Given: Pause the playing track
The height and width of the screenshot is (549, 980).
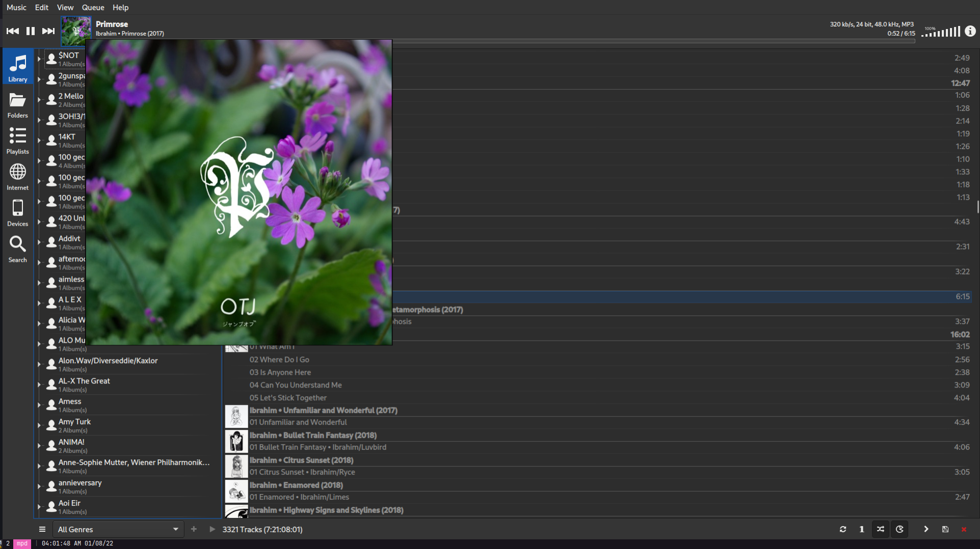Looking at the screenshot, I should coord(31,31).
